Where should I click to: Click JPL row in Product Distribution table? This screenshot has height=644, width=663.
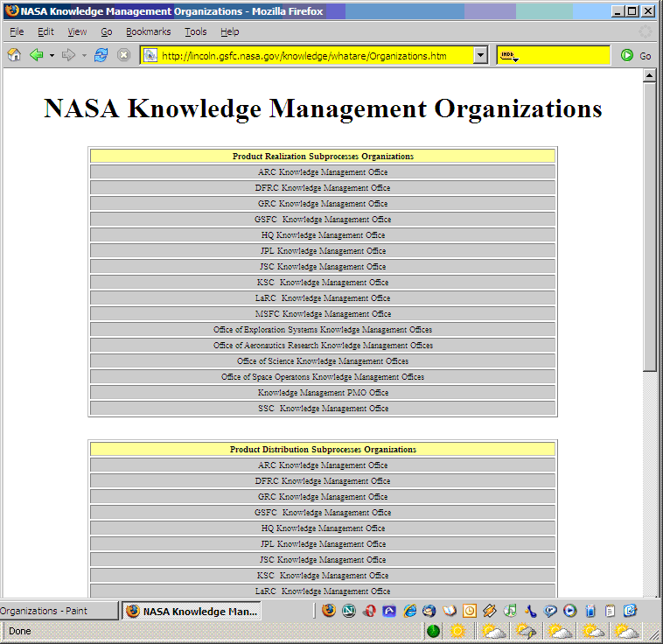click(x=323, y=543)
